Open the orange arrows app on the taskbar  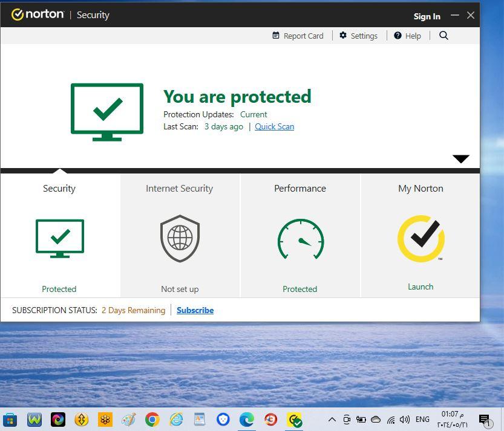point(81,420)
